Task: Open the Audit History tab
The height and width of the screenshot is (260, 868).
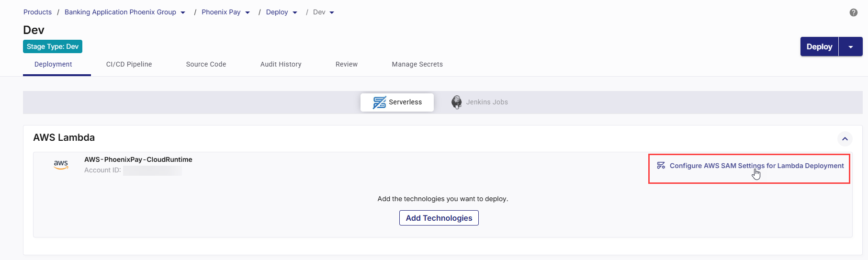Action: [x=281, y=64]
